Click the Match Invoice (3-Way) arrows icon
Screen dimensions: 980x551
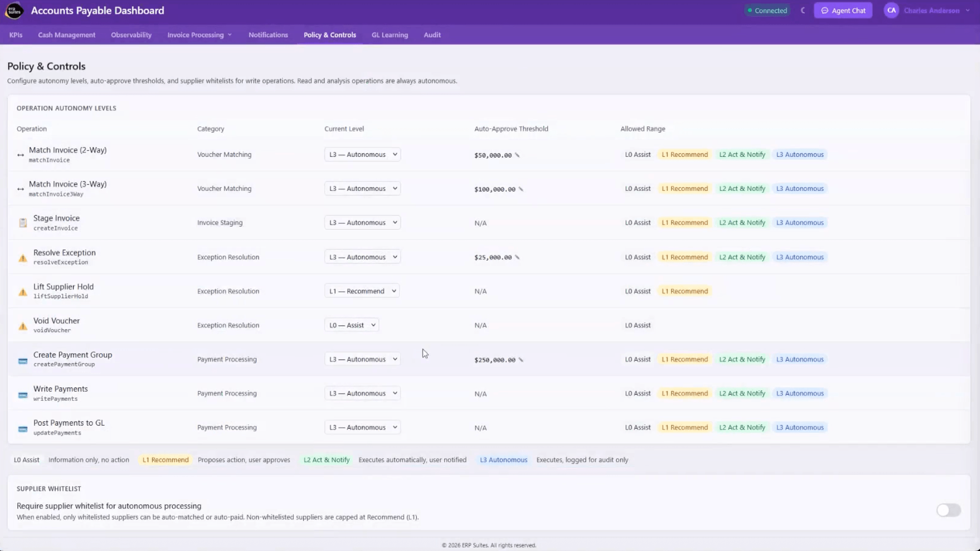[21, 189]
